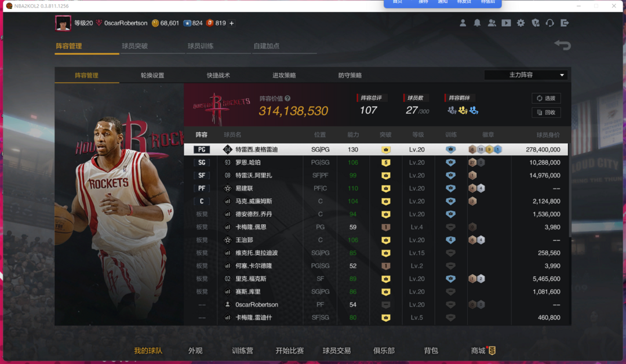
Task: Sort by the 位置 column header
Action: [x=320, y=135]
